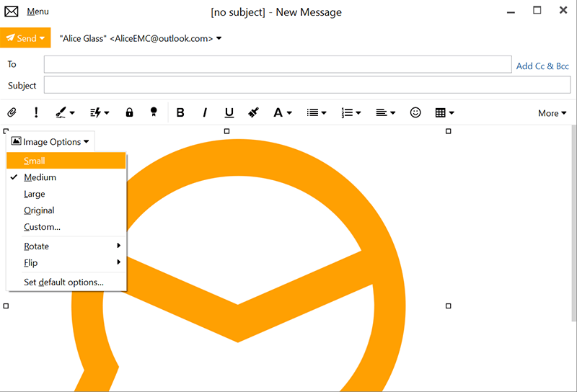The image size is (577, 392).
Task: Open the Flip submenu
Action: (x=66, y=262)
